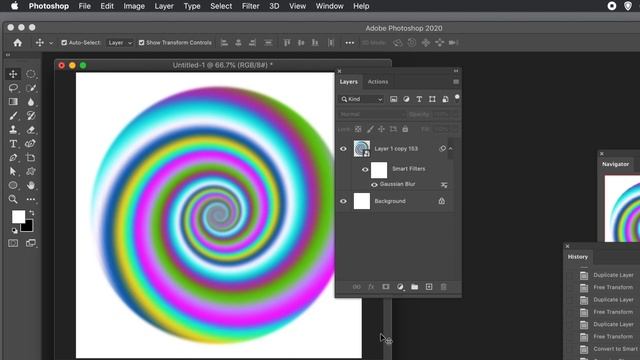Select the Custom Shape tool
The height and width of the screenshot is (360, 640).
point(31,171)
